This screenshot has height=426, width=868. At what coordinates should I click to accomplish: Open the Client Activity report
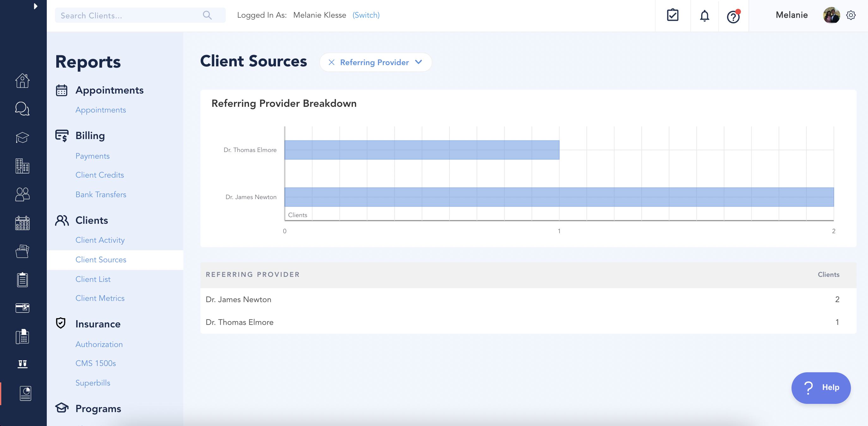click(100, 240)
